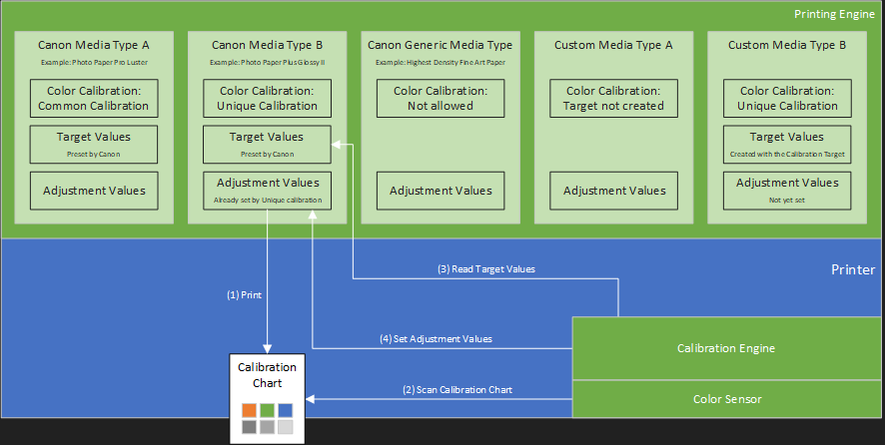This screenshot has height=445, width=885.
Task: Click the Canon Media Type A heading
Action: click(94, 45)
